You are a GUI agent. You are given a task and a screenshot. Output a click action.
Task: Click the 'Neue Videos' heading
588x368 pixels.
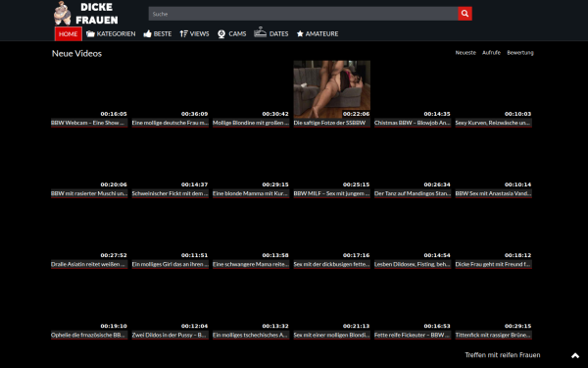(76, 53)
